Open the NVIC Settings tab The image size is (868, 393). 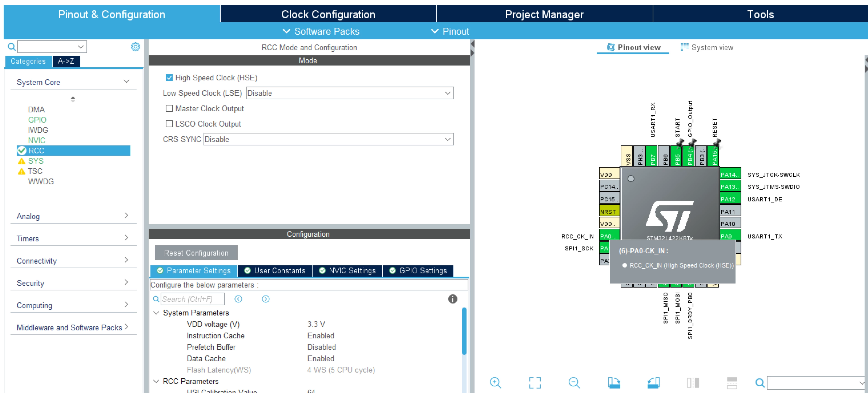click(347, 270)
